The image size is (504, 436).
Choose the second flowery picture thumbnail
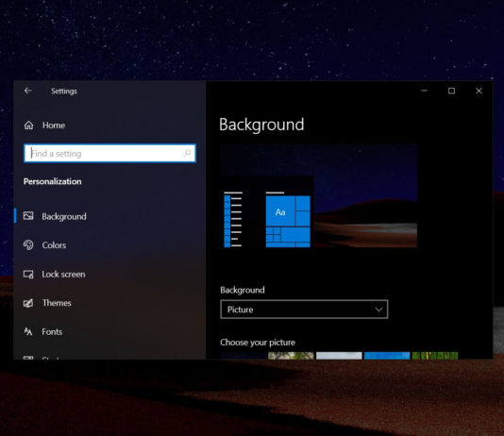291,356
